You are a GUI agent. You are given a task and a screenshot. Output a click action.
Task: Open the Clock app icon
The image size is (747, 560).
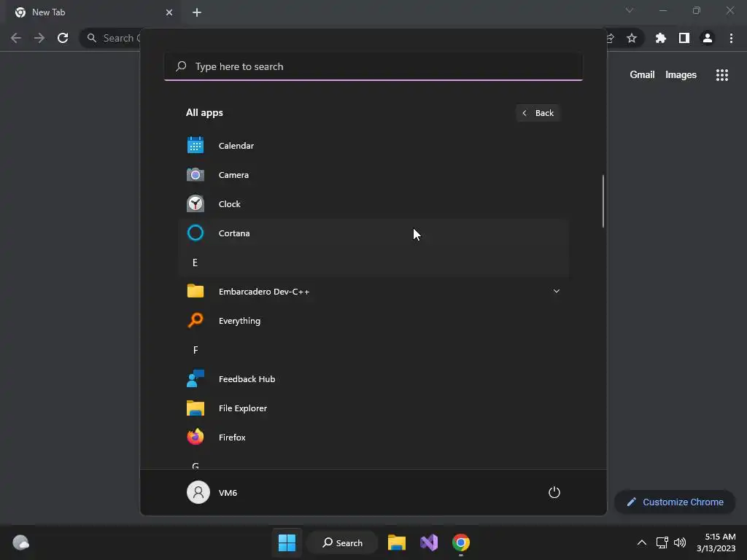196,204
